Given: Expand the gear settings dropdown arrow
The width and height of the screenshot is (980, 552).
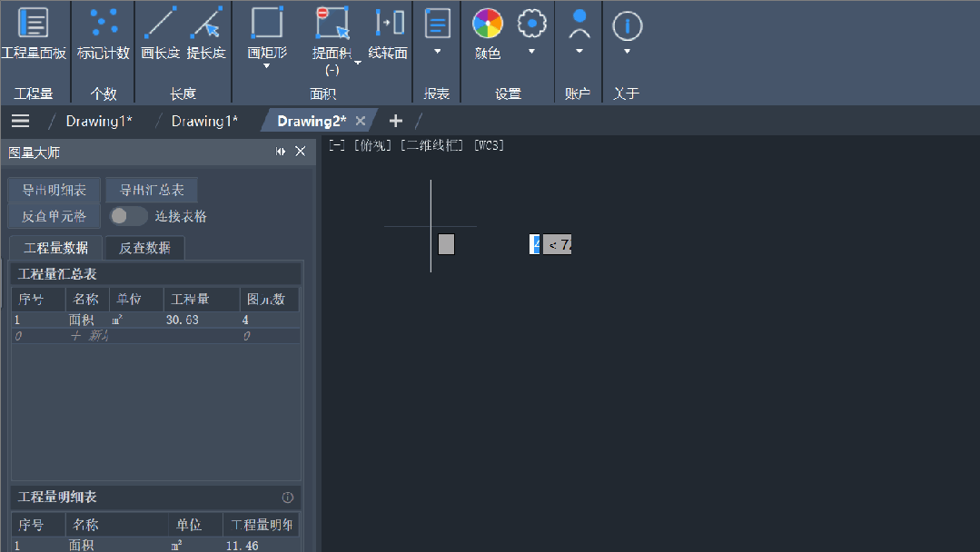Looking at the screenshot, I should (532, 51).
